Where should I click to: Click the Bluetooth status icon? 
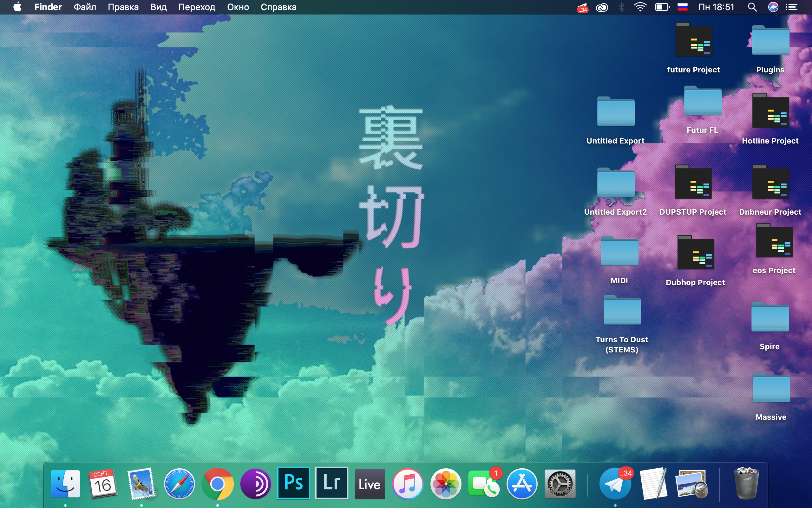(621, 7)
